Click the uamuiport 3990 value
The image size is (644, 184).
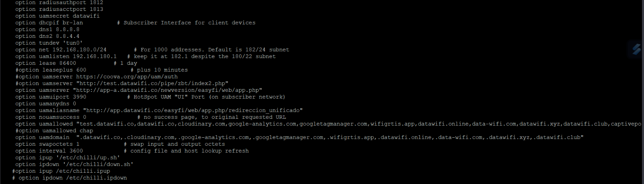(79, 97)
